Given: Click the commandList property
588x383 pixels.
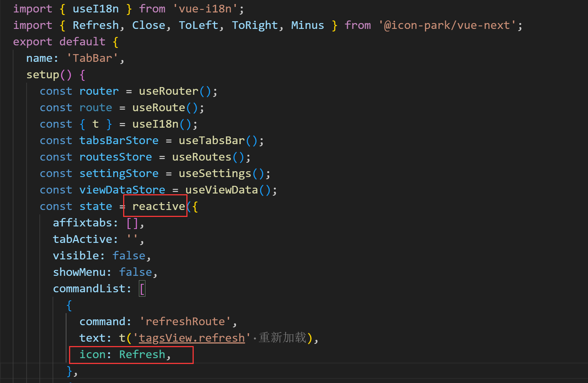Looking at the screenshot, I should (89, 289).
